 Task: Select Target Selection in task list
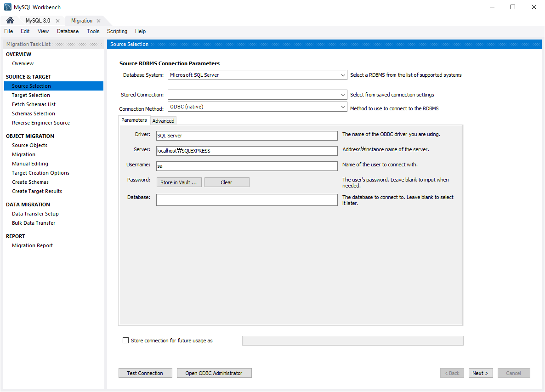(x=31, y=95)
